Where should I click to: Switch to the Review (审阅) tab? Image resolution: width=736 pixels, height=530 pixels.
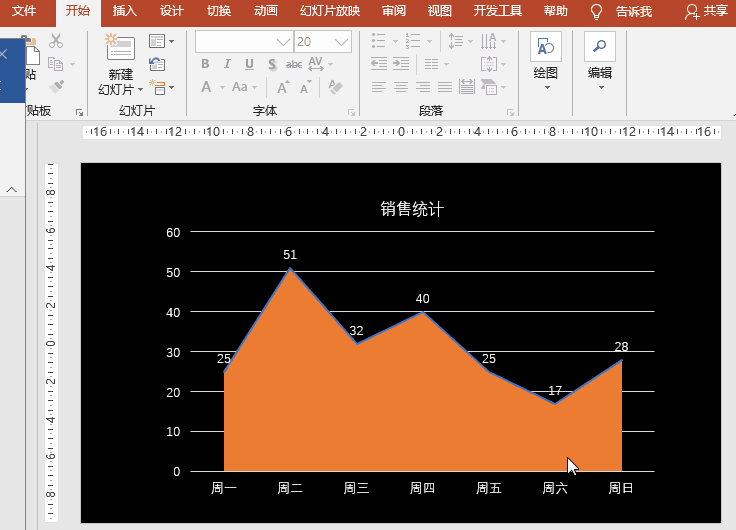(393, 11)
